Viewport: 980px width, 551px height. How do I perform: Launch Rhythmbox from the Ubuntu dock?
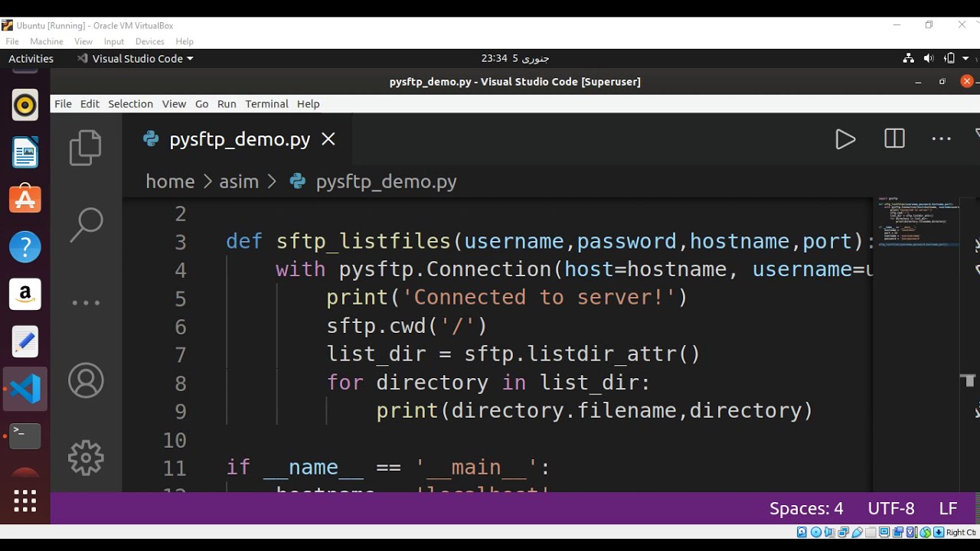25,105
